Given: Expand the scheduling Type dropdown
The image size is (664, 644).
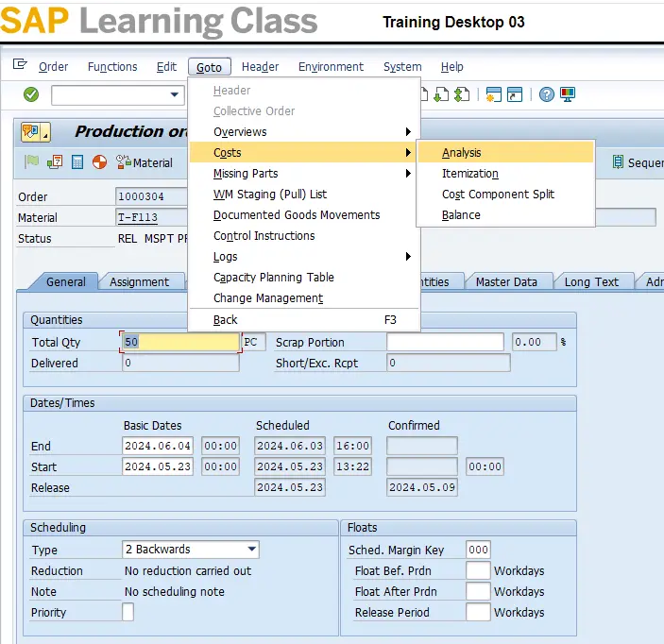Looking at the screenshot, I should tap(251, 550).
